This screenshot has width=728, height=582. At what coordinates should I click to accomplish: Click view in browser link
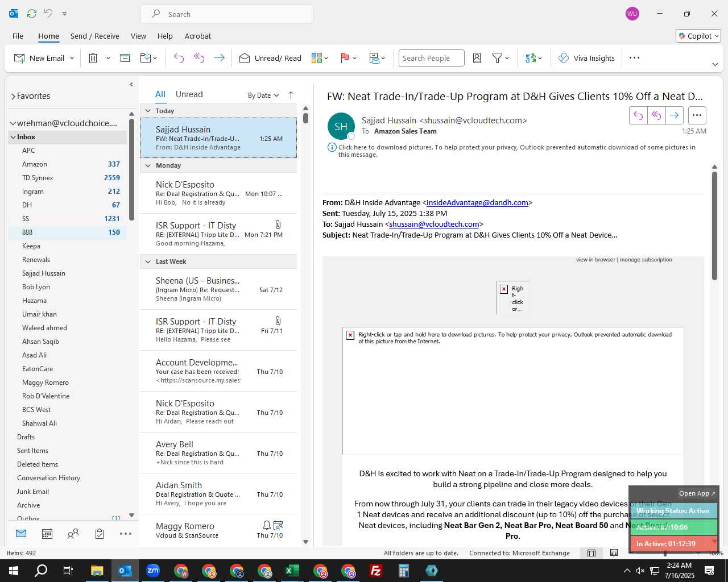click(595, 260)
